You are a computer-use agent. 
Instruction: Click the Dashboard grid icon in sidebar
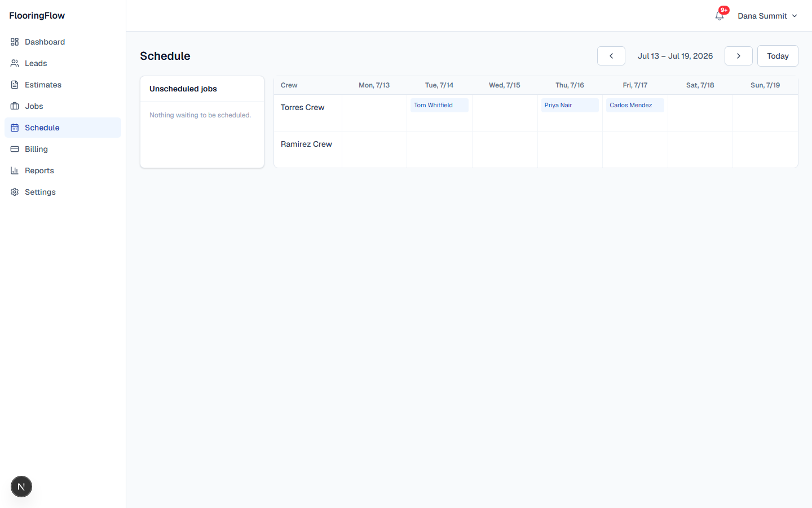click(15, 42)
